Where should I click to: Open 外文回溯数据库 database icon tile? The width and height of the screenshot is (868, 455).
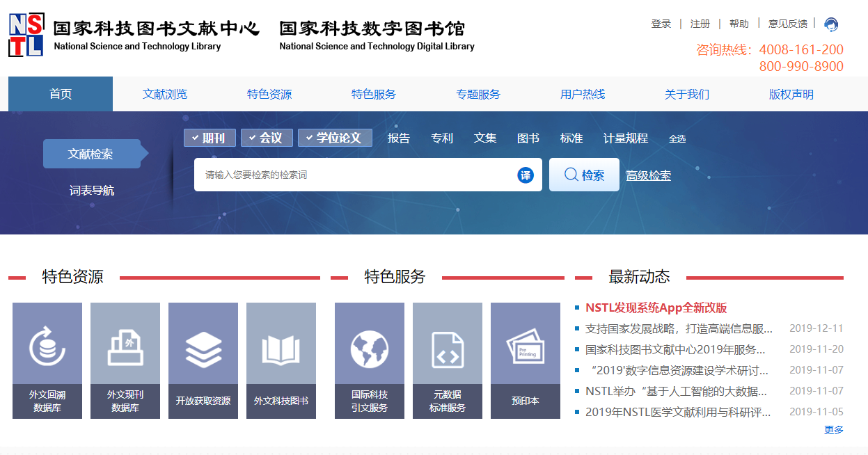[47, 346]
